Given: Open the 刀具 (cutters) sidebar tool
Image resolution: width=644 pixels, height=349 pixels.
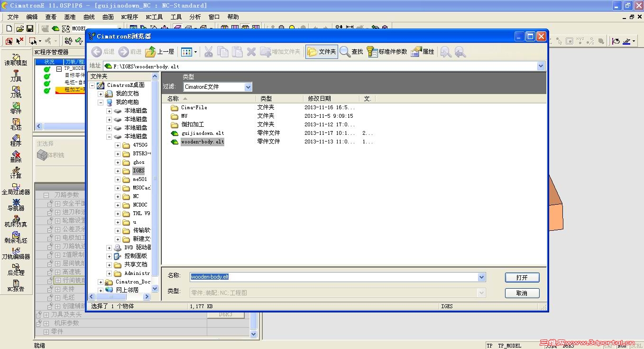Looking at the screenshot, I should pyautogui.click(x=16, y=75).
